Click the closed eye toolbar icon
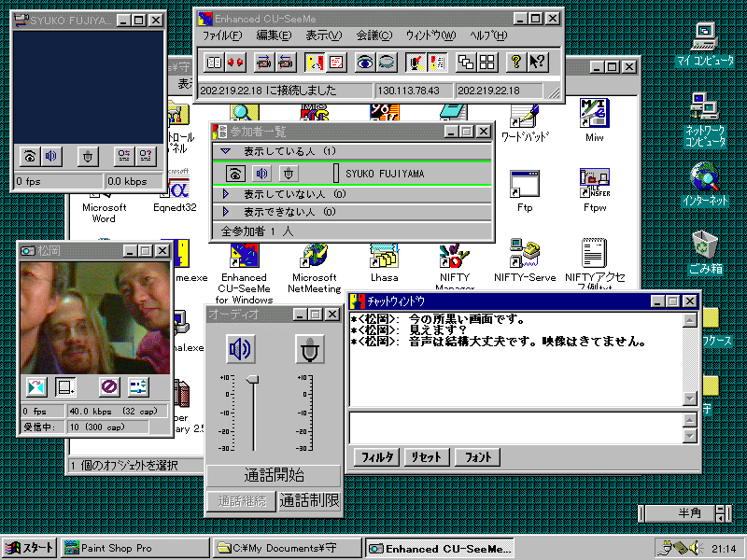747x560 pixels. coord(387,63)
